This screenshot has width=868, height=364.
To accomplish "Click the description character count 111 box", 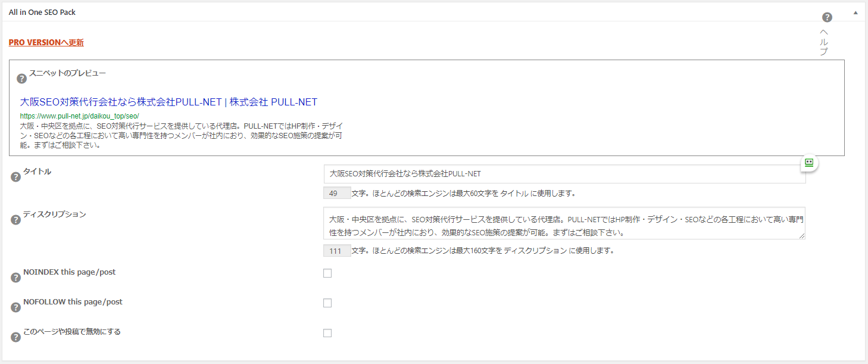I will [x=337, y=251].
